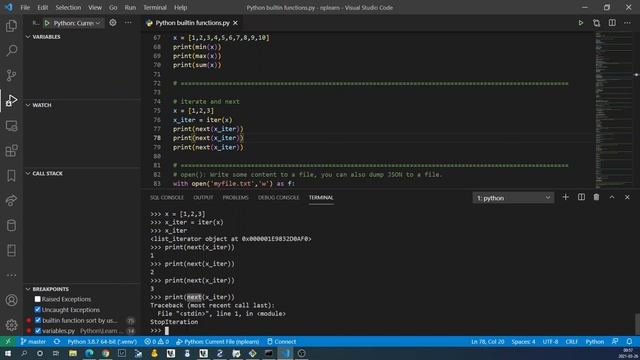Open debug sidebar More Actions ellipsis

coord(128,23)
